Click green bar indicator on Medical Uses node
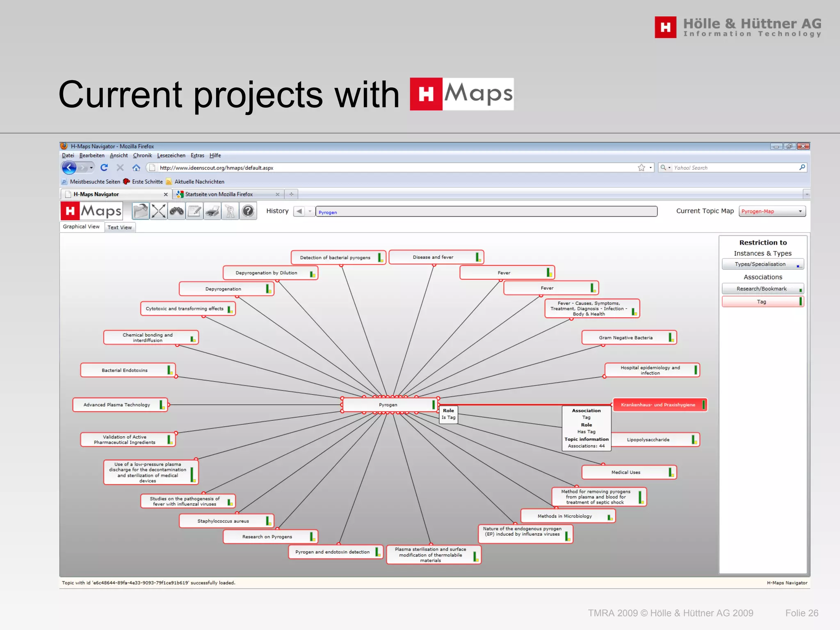The width and height of the screenshot is (840, 630). 671,472
